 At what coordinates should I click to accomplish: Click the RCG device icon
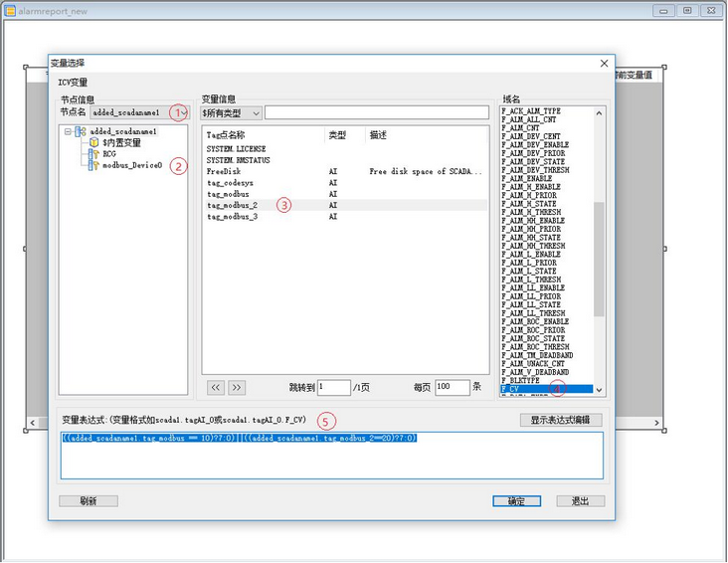93,154
